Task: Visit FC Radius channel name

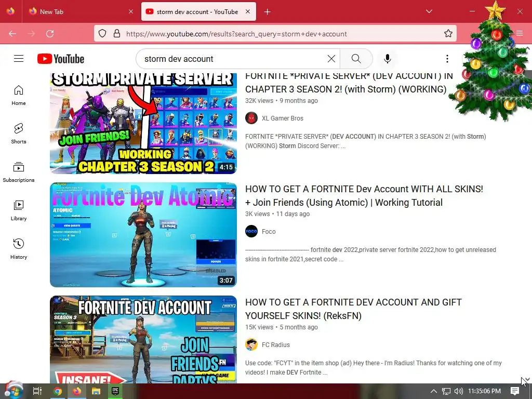Action: [275, 345]
